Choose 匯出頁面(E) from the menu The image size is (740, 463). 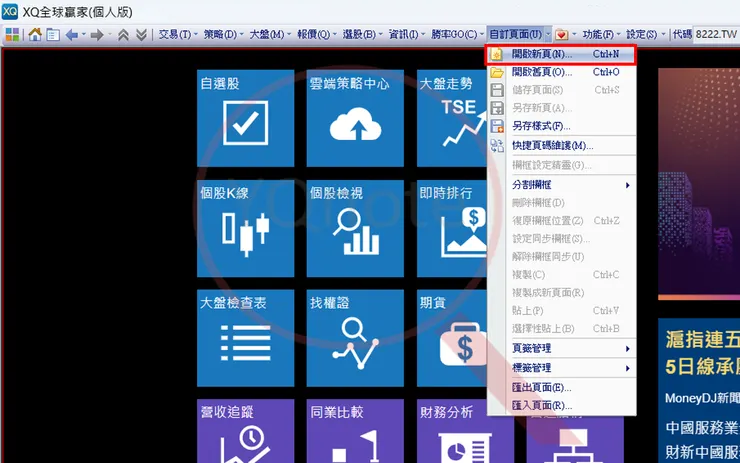tap(561, 387)
